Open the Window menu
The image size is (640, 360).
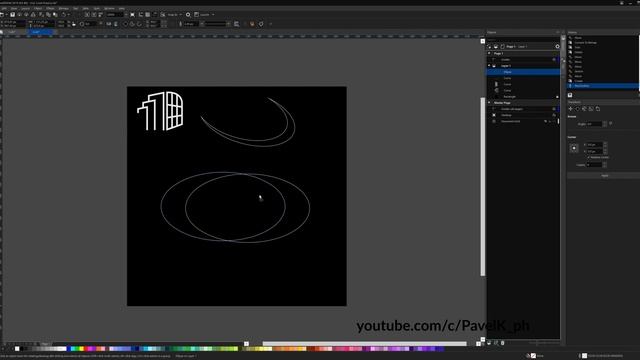click(x=109, y=8)
